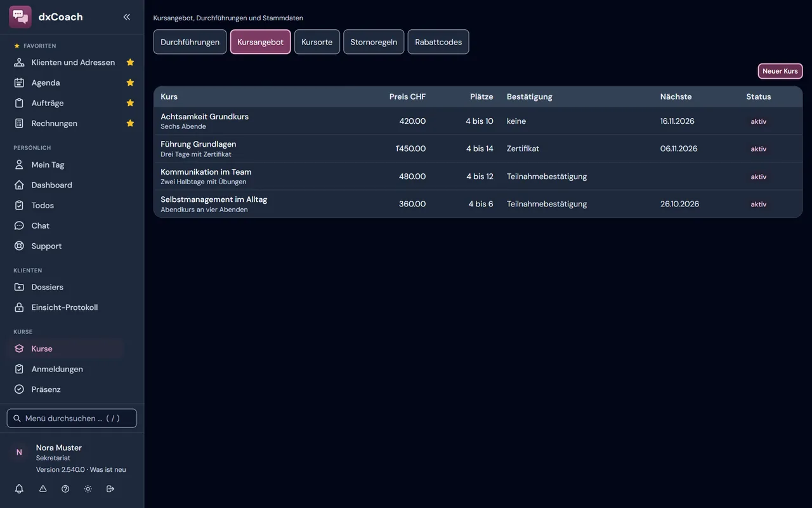The image size is (812, 508).
Task: Focus the Menü durchsuchen search field
Action: (x=72, y=418)
